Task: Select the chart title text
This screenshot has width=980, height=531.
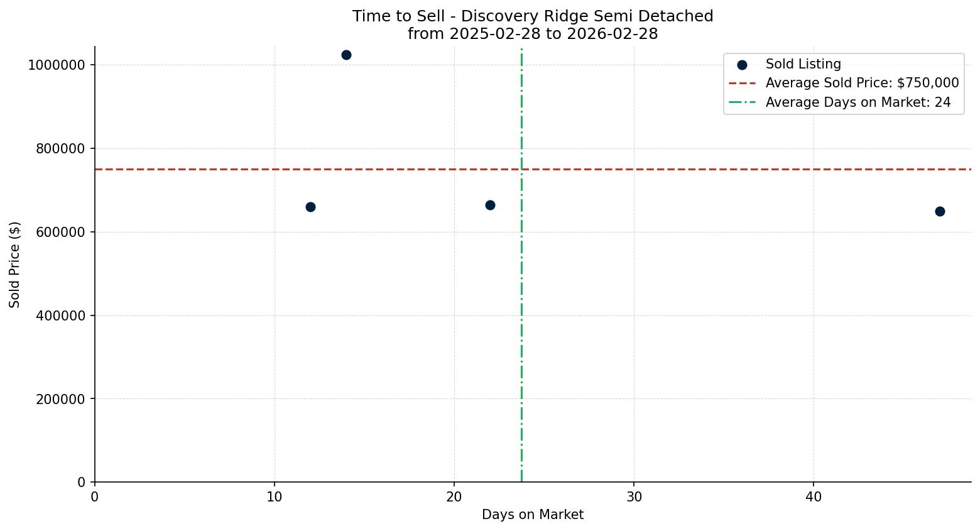Action: tap(532, 16)
